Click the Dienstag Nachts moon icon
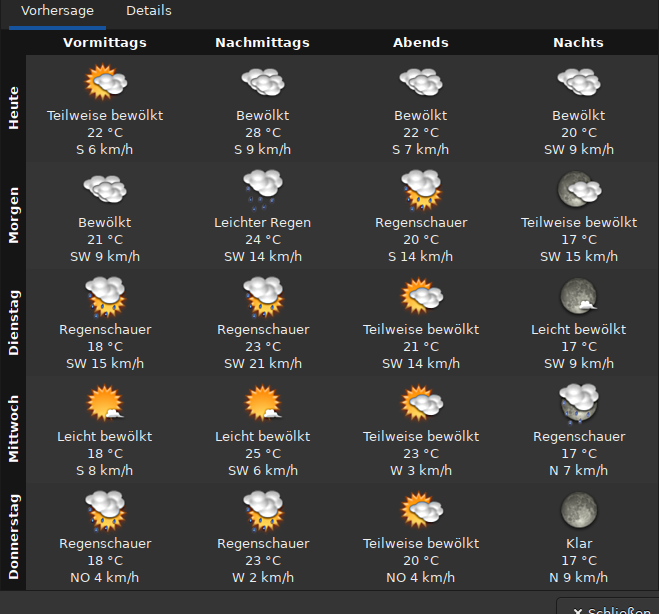Image resolution: width=659 pixels, height=614 pixels. pyautogui.click(x=579, y=296)
